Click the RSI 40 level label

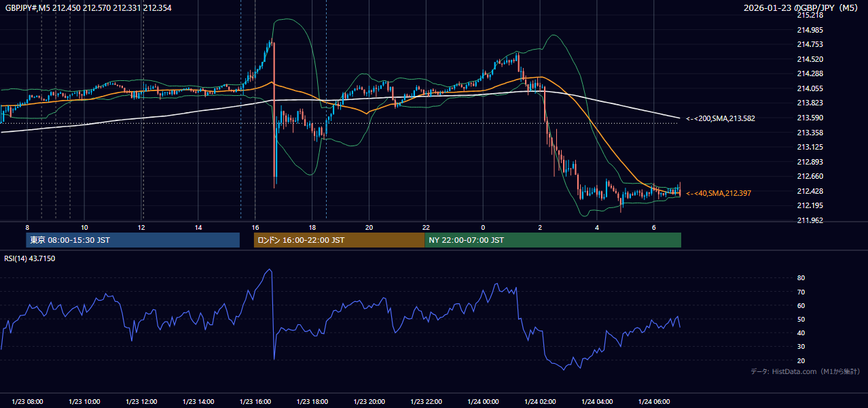(x=801, y=333)
